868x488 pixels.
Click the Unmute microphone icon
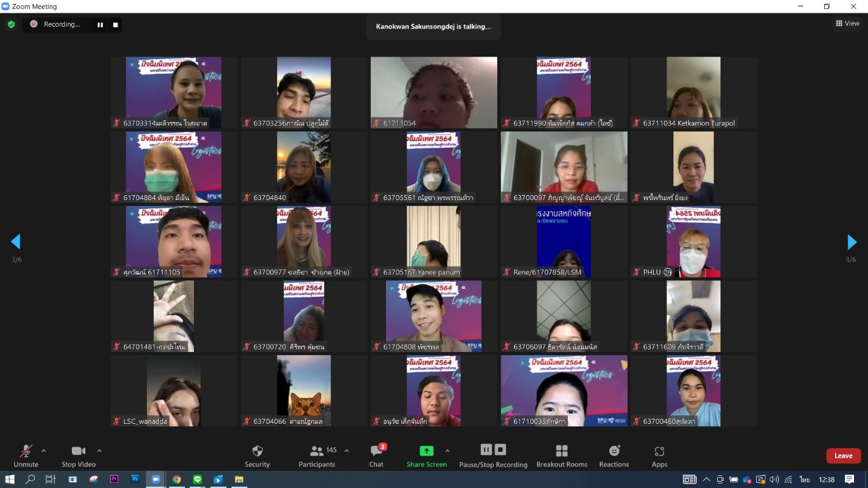coord(26,451)
